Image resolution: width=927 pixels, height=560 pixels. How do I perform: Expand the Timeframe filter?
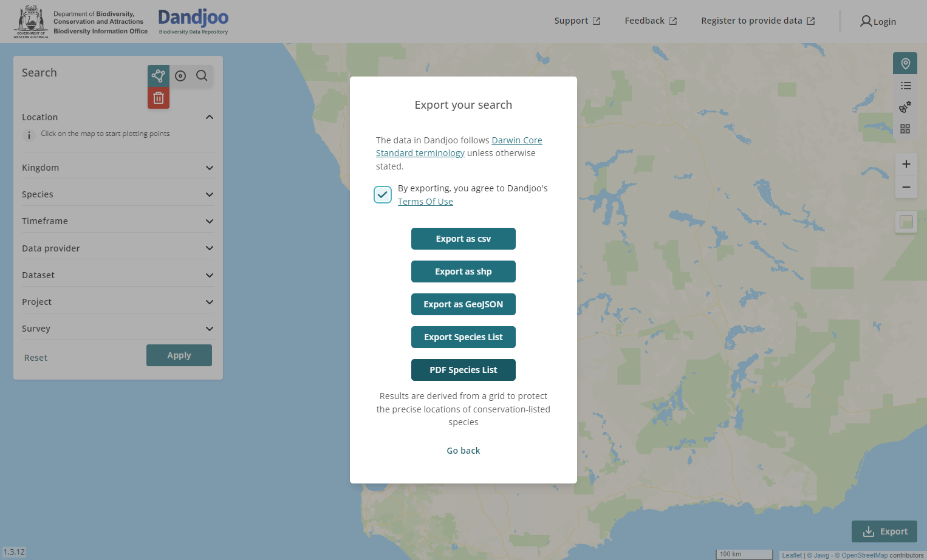tap(118, 221)
